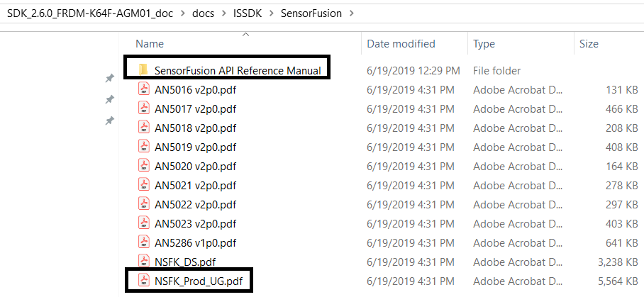This screenshot has width=644, height=297.
Task: Click the NSFK_DS.pdf PDF icon
Action: tap(144, 262)
